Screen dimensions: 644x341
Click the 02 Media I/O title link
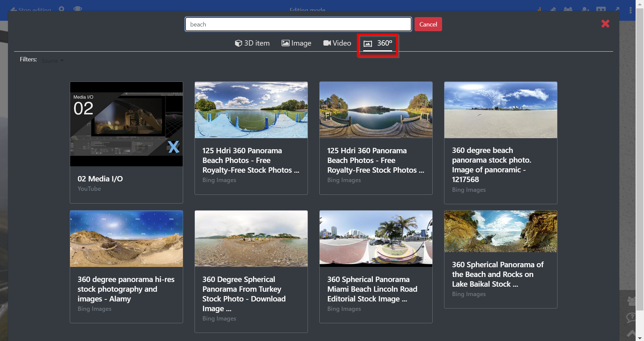100,179
